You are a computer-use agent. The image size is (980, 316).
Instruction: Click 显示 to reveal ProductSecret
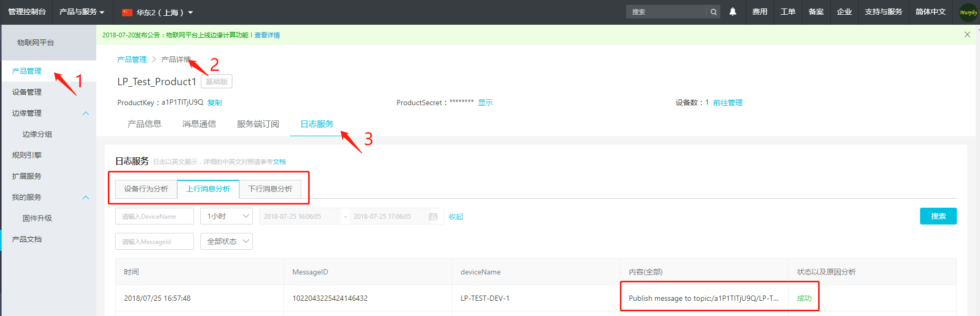point(485,103)
